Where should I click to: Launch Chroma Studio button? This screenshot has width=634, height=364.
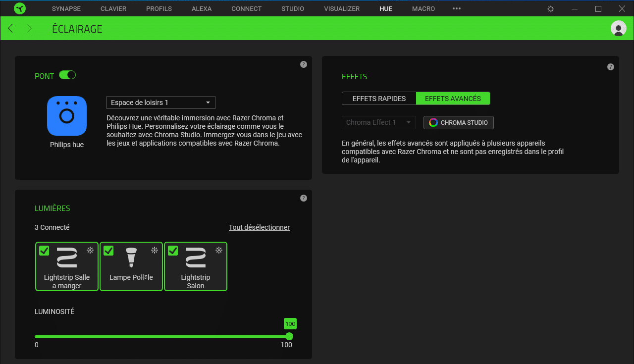(459, 122)
